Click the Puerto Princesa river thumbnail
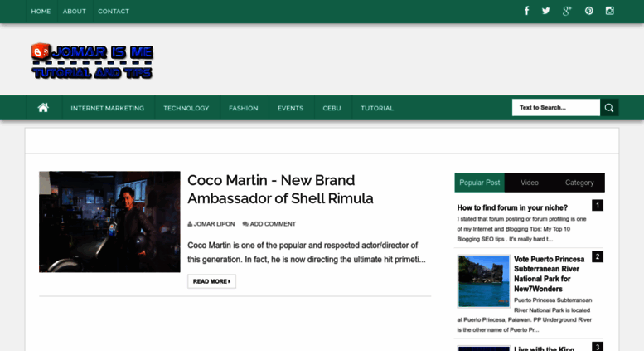644x351 pixels. click(x=484, y=281)
